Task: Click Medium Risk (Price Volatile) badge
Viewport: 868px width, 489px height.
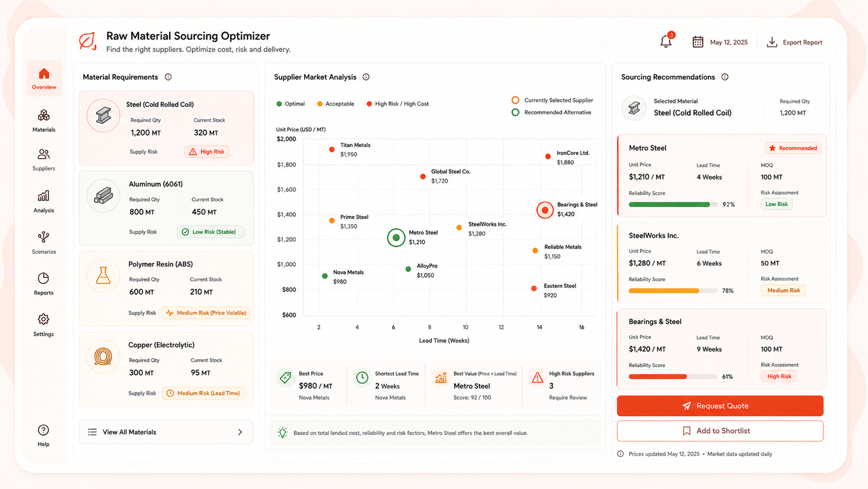Action: tap(206, 313)
